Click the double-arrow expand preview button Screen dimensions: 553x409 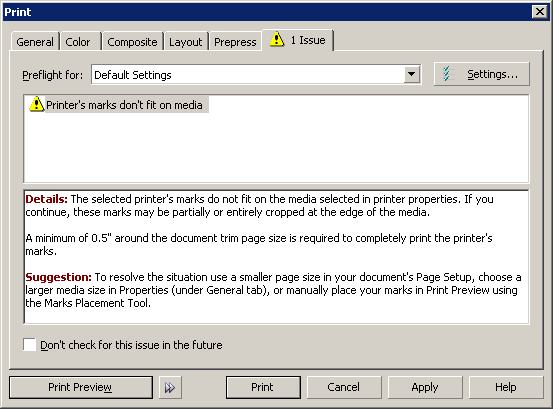click(x=170, y=387)
